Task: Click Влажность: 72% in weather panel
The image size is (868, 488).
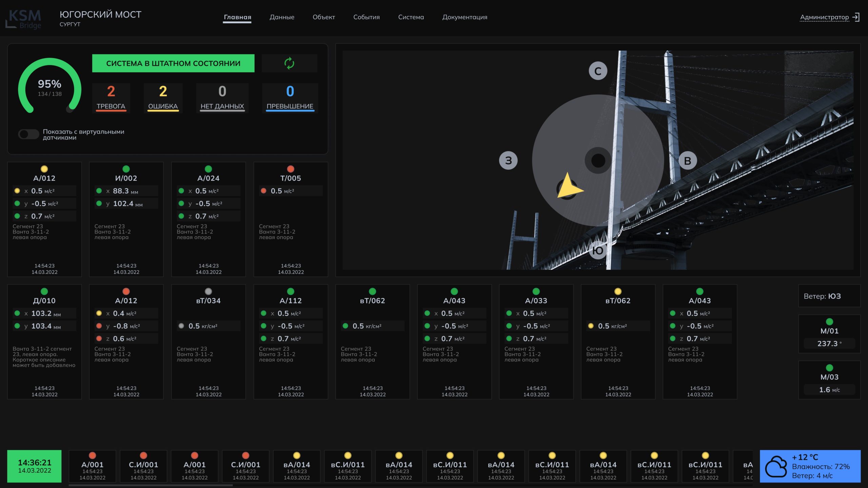Action: coord(821,467)
